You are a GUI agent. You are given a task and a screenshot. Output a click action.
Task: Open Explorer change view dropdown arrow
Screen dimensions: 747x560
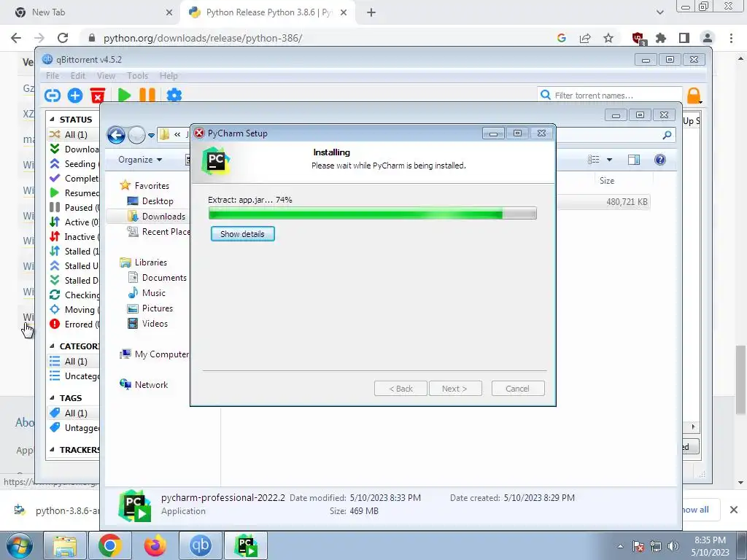coord(609,160)
